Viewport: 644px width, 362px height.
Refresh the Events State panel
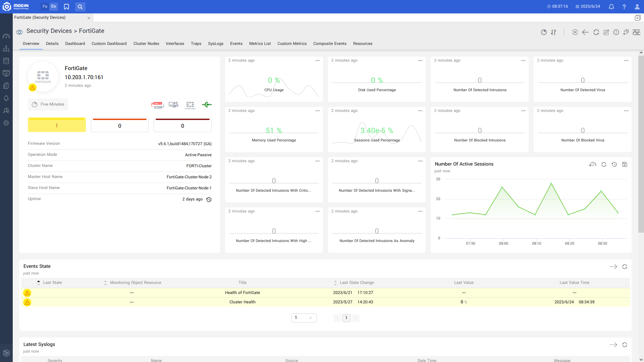click(x=625, y=267)
